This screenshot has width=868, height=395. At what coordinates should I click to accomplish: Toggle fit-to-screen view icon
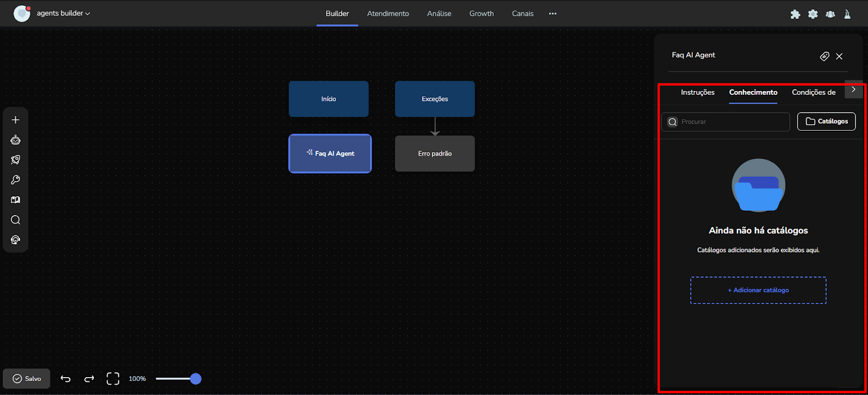[x=113, y=379]
